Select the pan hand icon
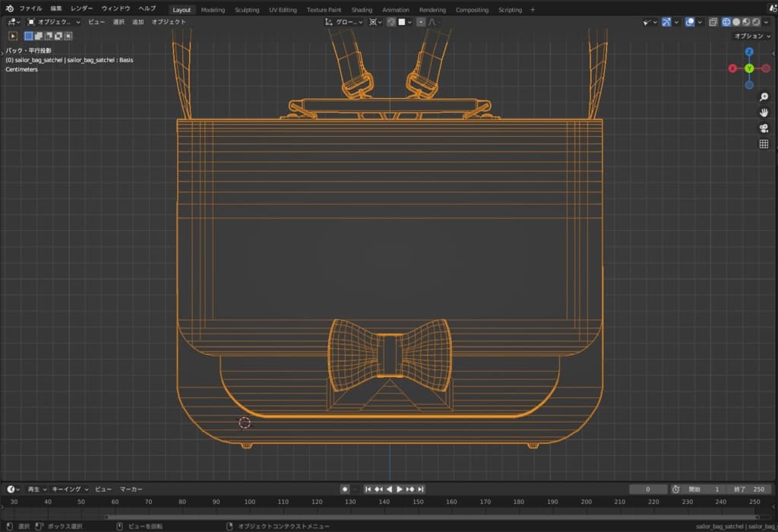 click(x=764, y=112)
